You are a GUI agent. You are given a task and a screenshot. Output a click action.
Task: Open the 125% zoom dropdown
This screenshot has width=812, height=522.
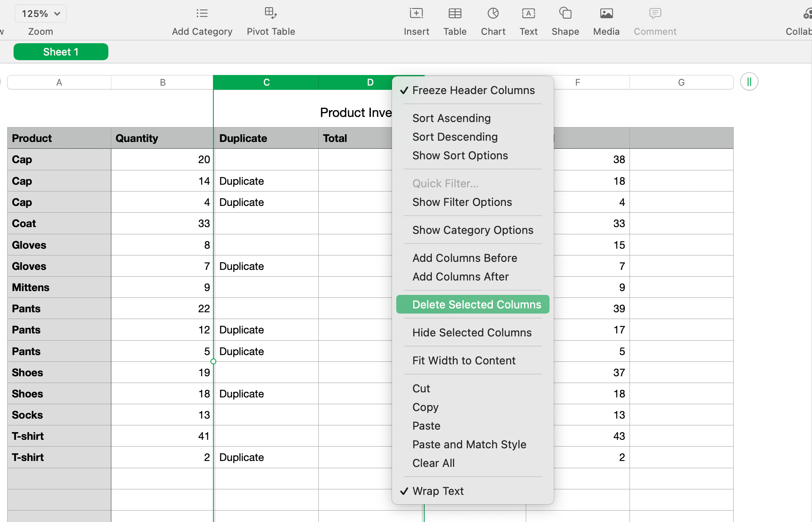pos(40,13)
